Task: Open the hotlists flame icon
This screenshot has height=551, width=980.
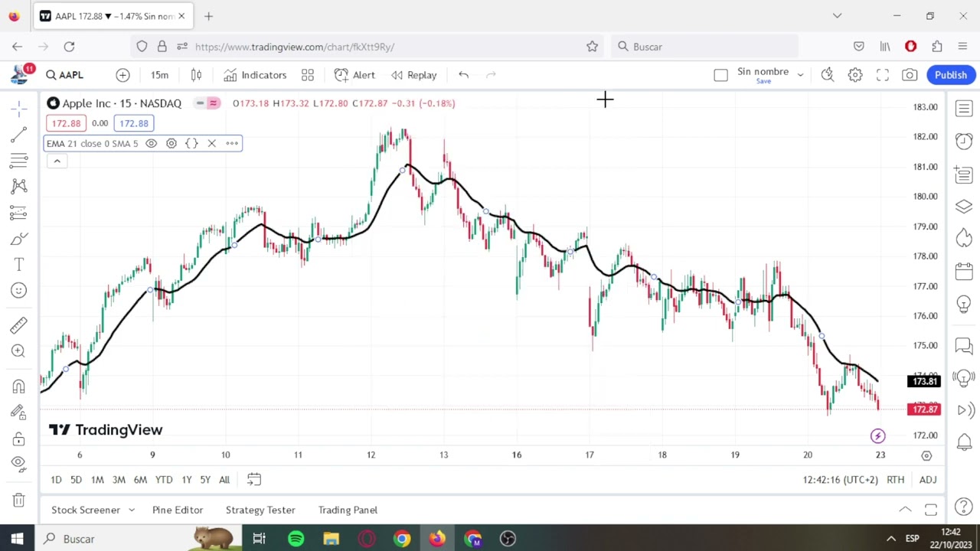Action: 964,238
